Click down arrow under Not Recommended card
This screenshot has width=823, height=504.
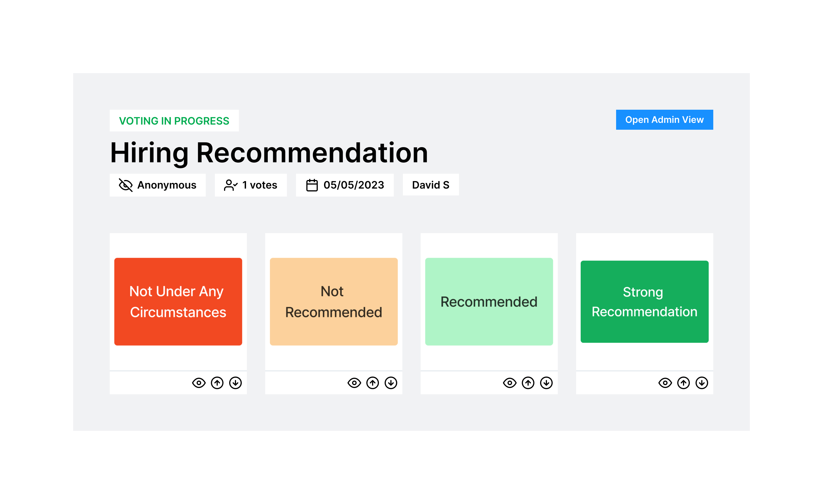click(x=391, y=383)
